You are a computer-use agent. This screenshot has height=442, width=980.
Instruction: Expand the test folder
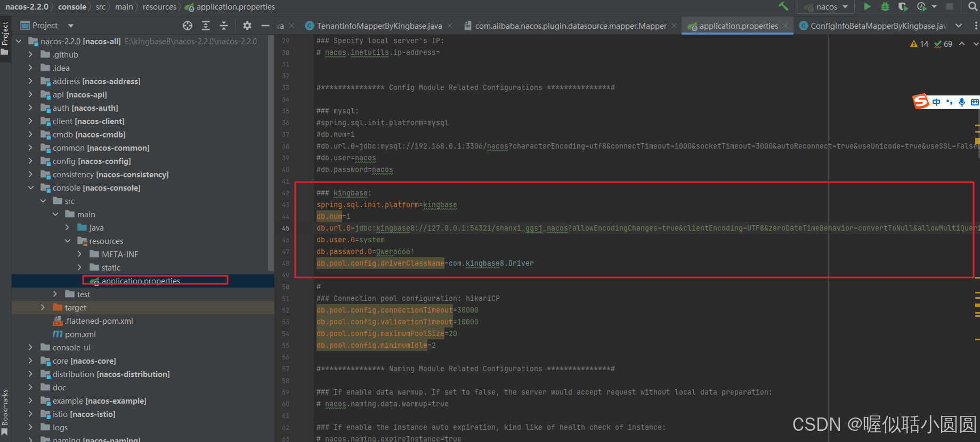coord(55,294)
